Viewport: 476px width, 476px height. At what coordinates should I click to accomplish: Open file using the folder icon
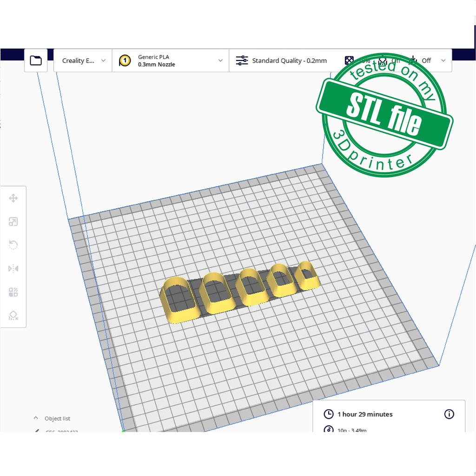pos(36,60)
